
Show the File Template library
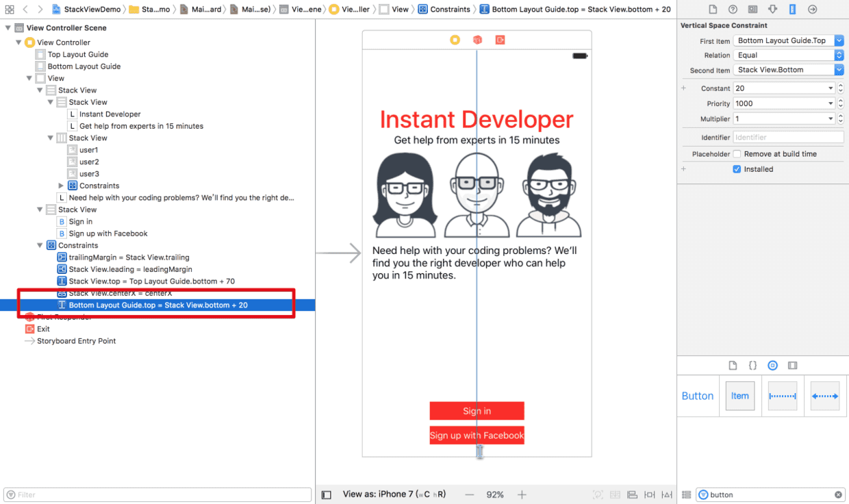coord(733,366)
